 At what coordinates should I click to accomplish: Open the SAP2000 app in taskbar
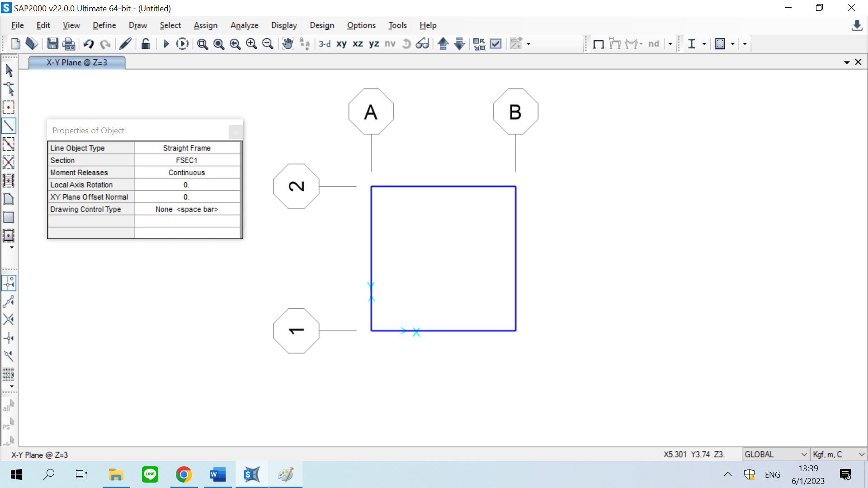tap(252, 474)
